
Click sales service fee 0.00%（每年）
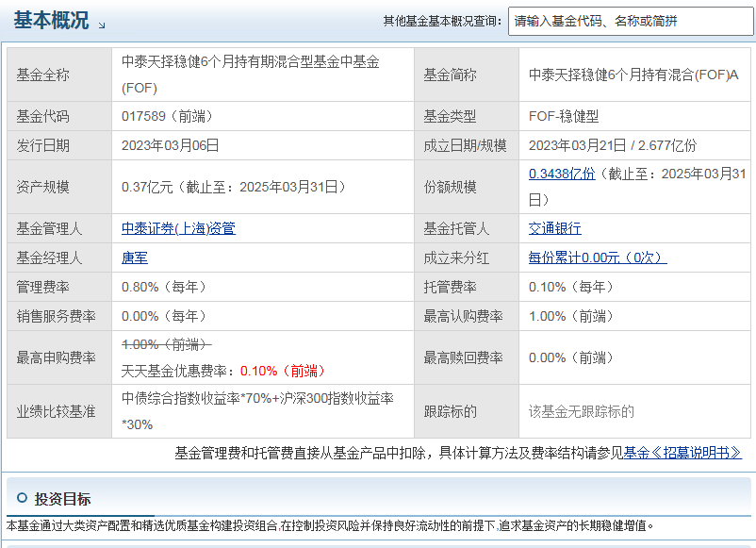165,317
